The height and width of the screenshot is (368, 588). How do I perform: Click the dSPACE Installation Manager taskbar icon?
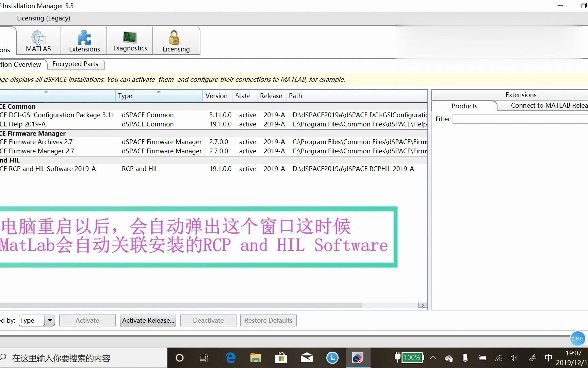coord(358,358)
